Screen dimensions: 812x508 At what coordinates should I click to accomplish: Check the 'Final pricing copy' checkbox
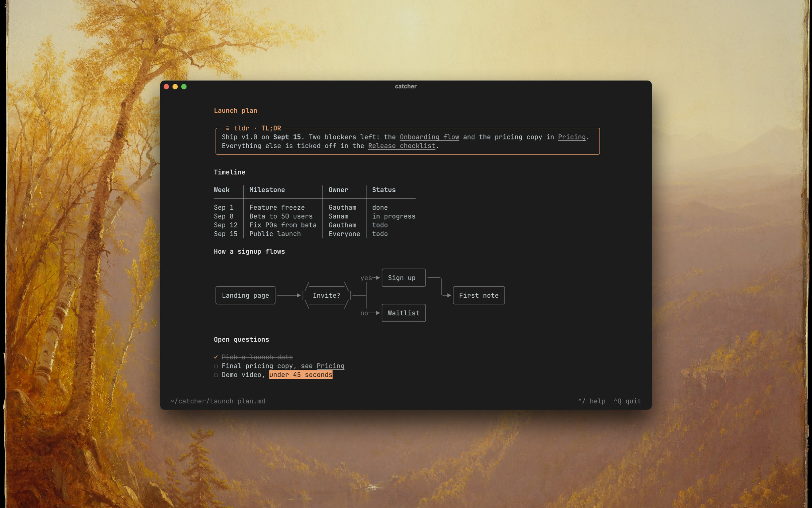click(x=216, y=366)
